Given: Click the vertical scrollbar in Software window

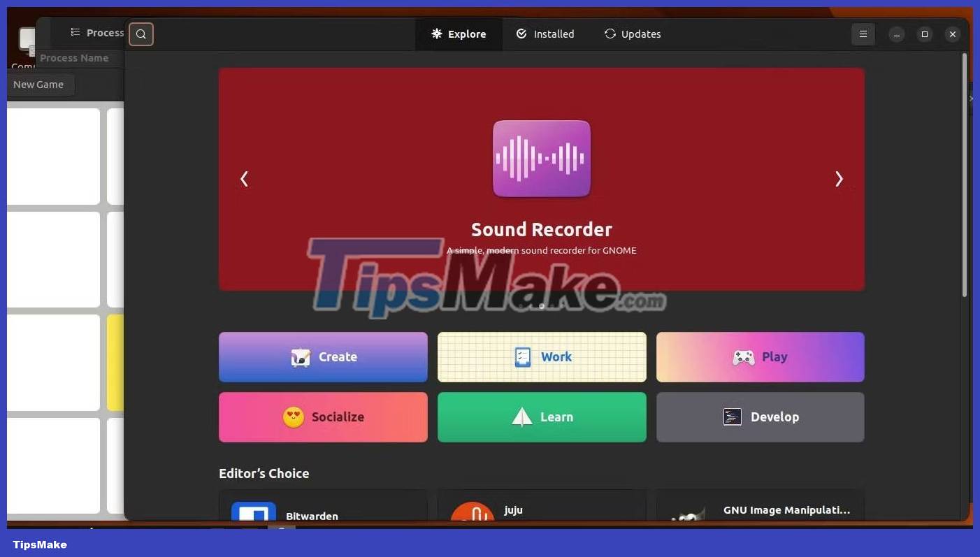Looking at the screenshot, I should pos(965,175).
